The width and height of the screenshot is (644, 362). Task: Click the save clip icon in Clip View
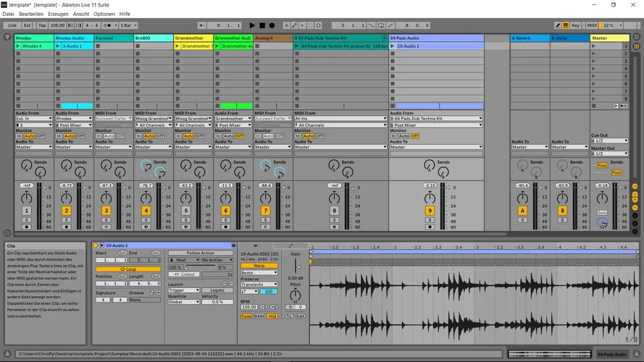pos(232,246)
